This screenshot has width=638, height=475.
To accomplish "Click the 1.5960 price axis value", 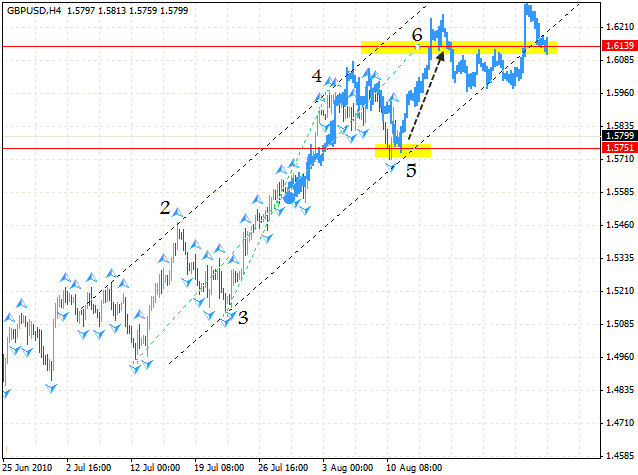I will point(620,93).
